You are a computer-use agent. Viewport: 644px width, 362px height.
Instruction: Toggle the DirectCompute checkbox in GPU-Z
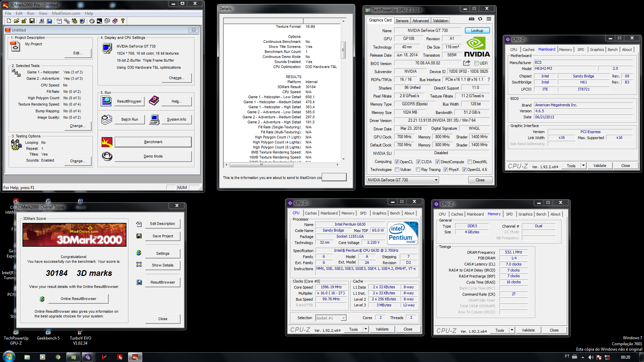(x=437, y=162)
